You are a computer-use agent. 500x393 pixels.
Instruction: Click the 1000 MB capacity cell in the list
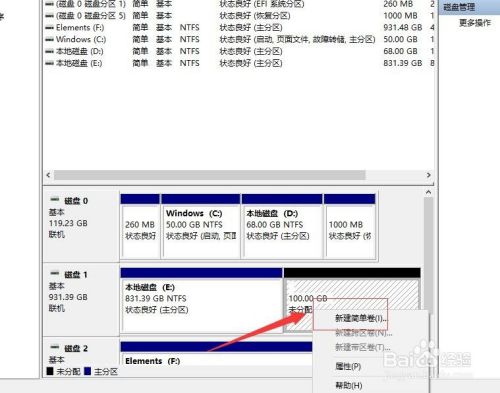tap(400, 16)
